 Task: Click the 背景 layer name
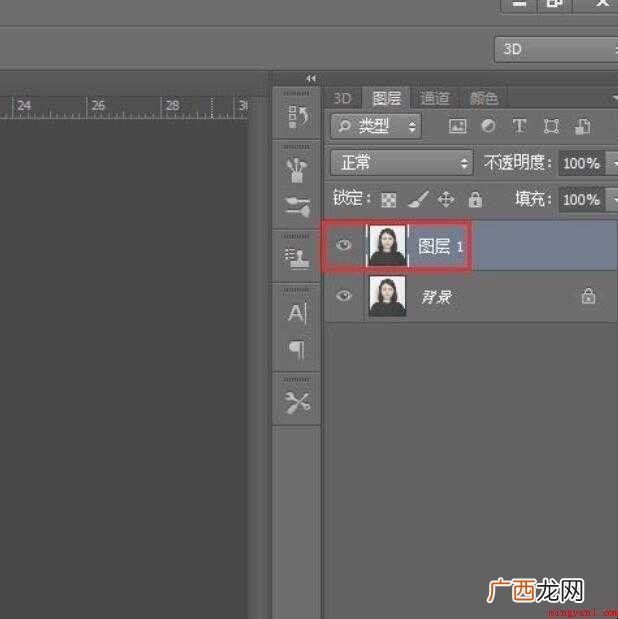[436, 297]
